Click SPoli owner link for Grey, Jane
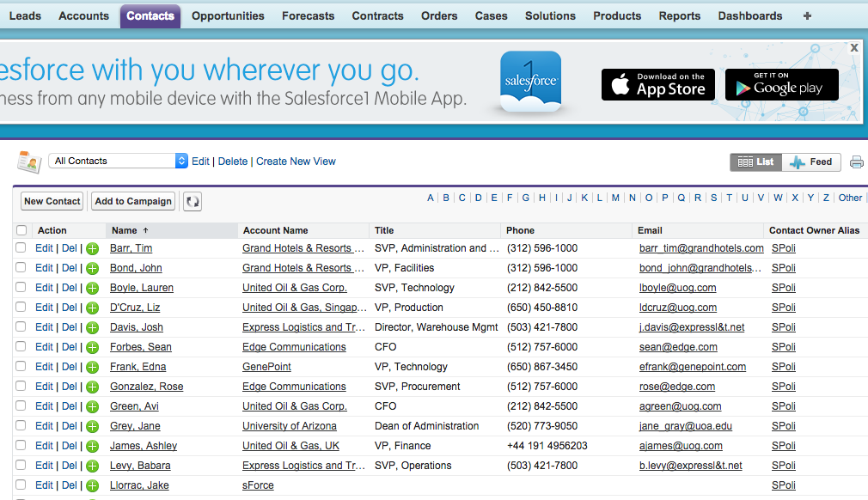The width and height of the screenshot is (868, 500). (783, 426)
